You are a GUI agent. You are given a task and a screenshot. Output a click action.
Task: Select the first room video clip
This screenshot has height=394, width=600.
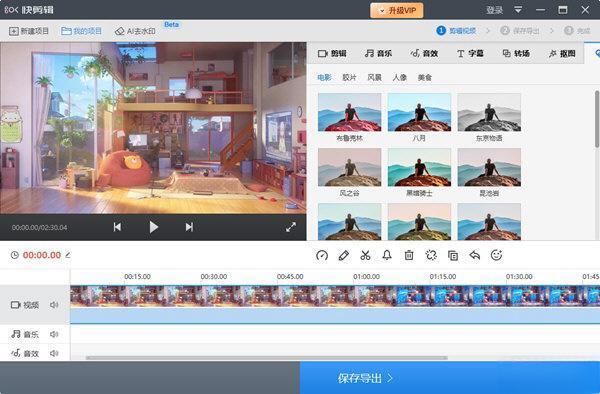click(x=233, y=296)
